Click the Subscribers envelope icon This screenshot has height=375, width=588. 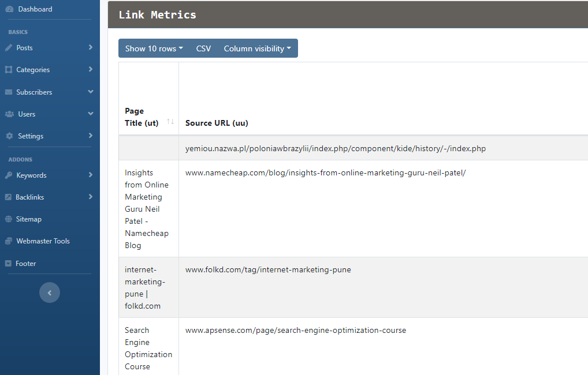click(x=8, y=91)
